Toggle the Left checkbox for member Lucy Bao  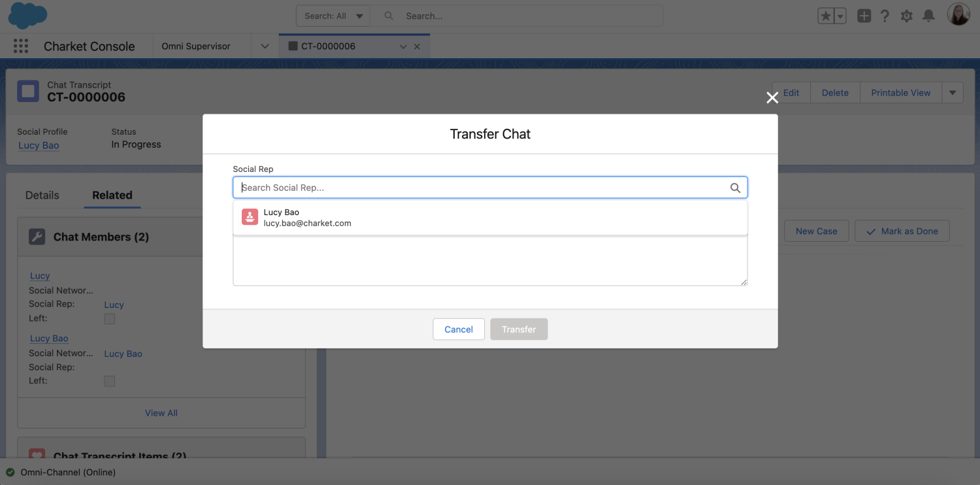[x=110, y=381]
